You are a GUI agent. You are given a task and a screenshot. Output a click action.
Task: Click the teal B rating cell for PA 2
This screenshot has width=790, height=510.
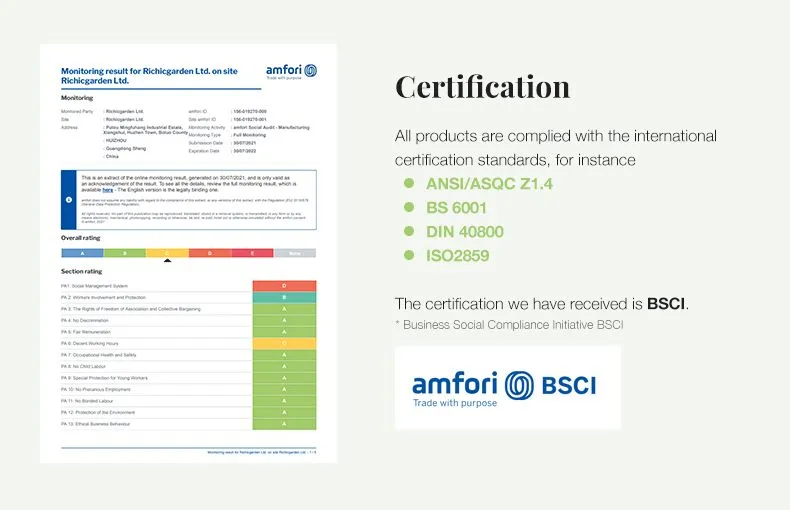point(284,297)
